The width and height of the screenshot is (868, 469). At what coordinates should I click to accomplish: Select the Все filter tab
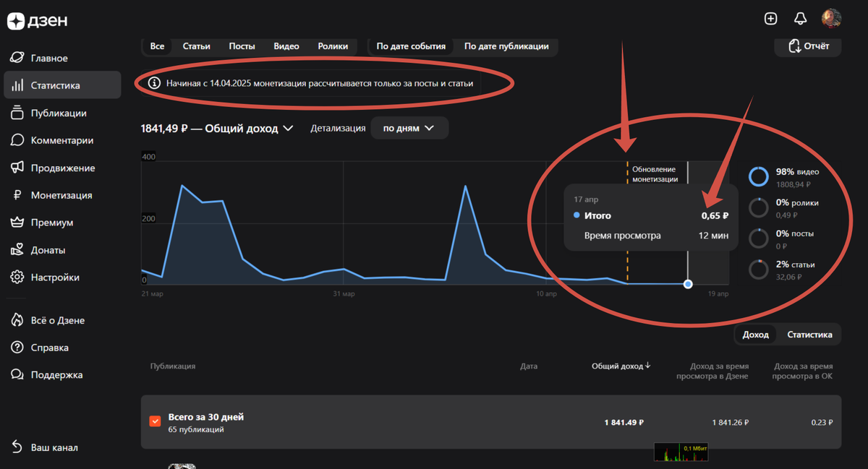[x=157, y=46]
